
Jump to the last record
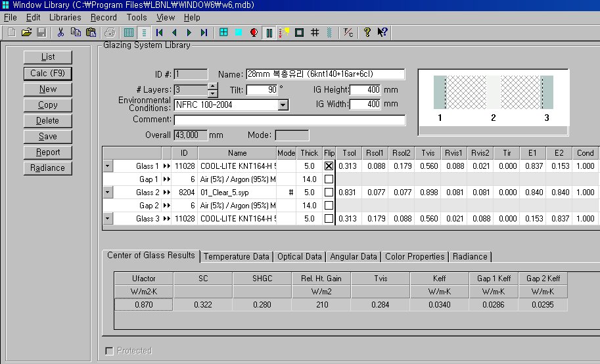204,32
